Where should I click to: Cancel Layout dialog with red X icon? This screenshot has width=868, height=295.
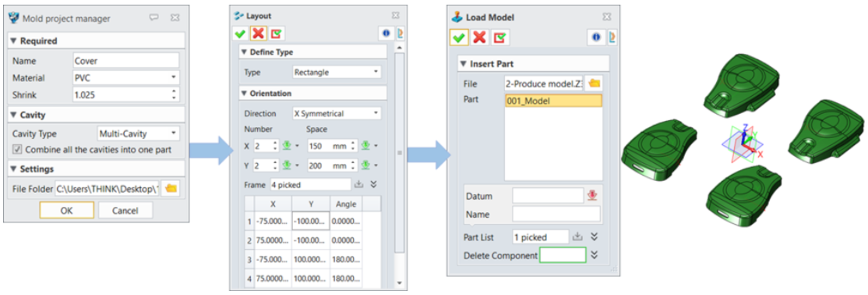(x=258, y=34)
